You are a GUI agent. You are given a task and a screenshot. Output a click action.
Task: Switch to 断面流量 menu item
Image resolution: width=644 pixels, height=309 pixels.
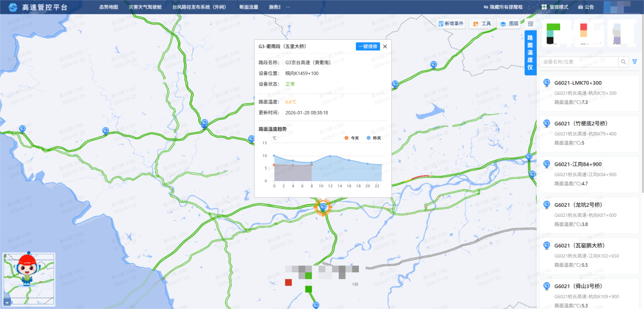[x=249, y=7]
